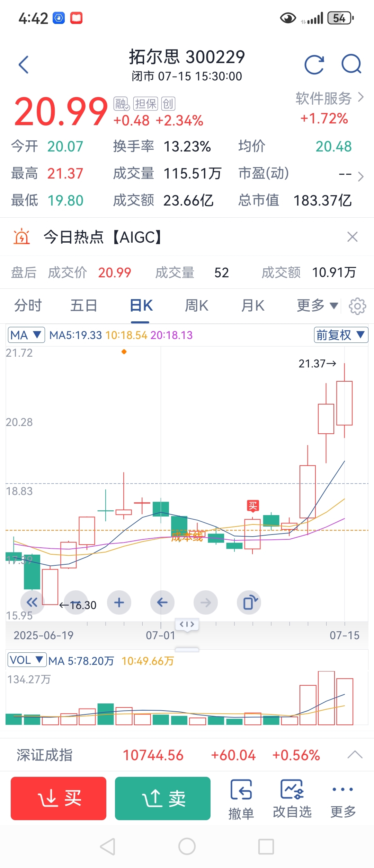
Task: Tap the 融 margin trading badge
Action: pyautogui.click(x=122, y=104)
